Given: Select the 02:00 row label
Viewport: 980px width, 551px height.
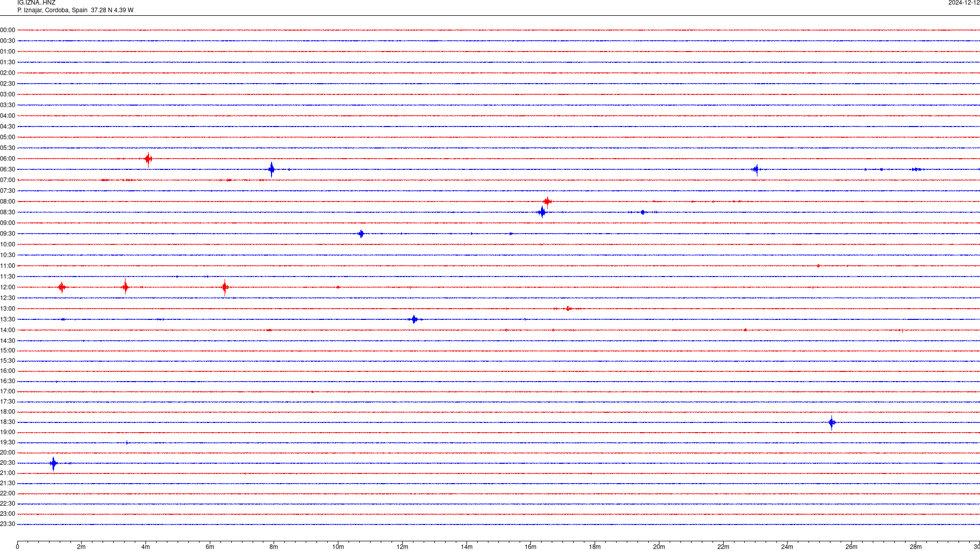Looking at the screenshot, I should (x=8, y=73).
